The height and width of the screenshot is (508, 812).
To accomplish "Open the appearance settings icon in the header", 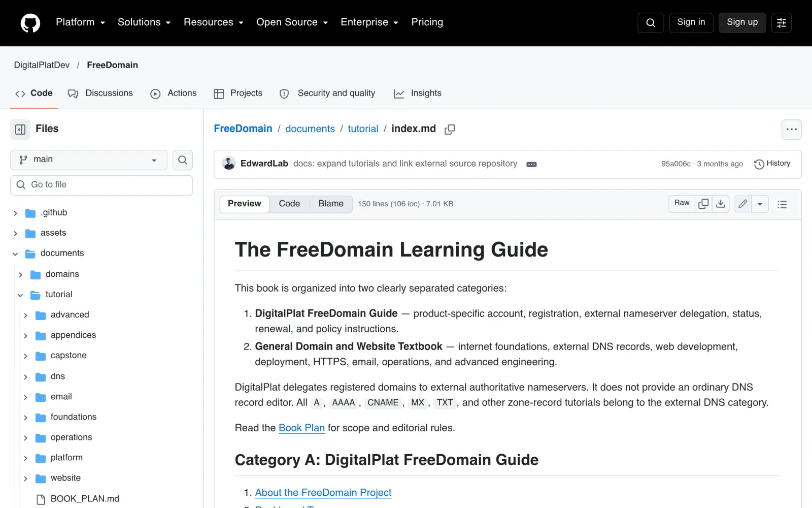I will coord(782,23).
